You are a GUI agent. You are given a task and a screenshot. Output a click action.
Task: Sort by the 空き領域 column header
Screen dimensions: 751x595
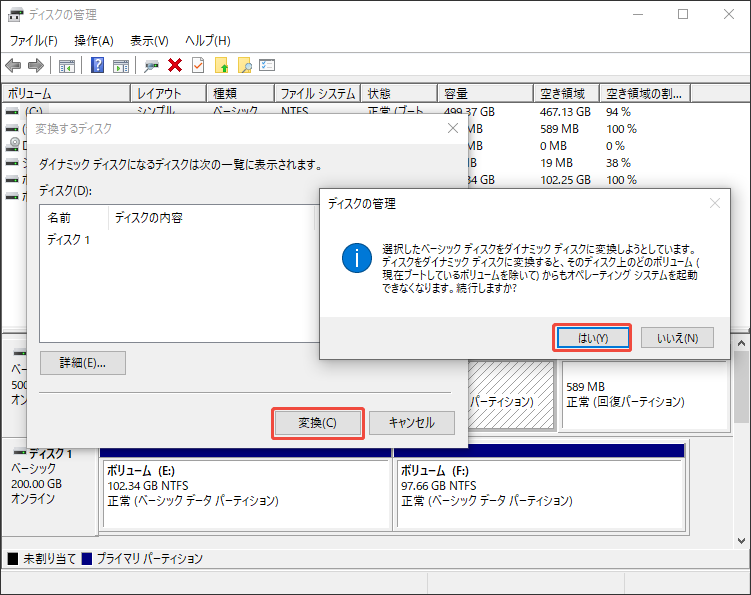[x=567, y=93]
